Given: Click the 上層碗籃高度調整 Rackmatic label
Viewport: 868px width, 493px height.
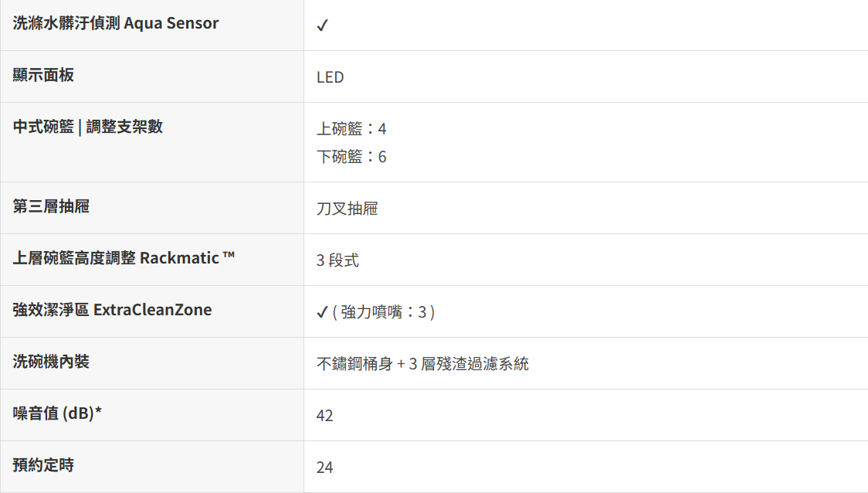Looking at the screenshot, I should click(x=124, y=258).
